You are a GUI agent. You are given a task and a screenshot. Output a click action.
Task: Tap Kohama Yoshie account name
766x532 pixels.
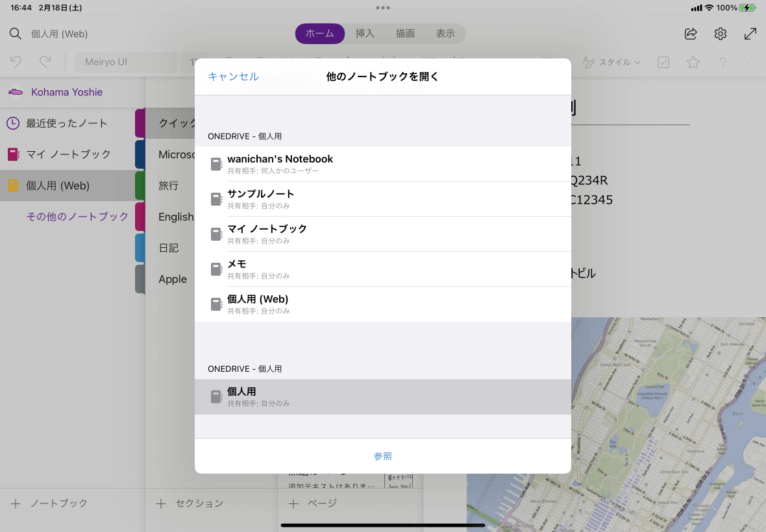click(x=67, y=92)
